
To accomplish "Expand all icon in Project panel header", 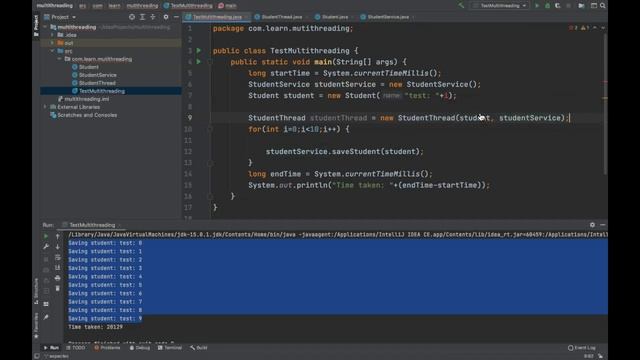I will click(x=142, y=17).
